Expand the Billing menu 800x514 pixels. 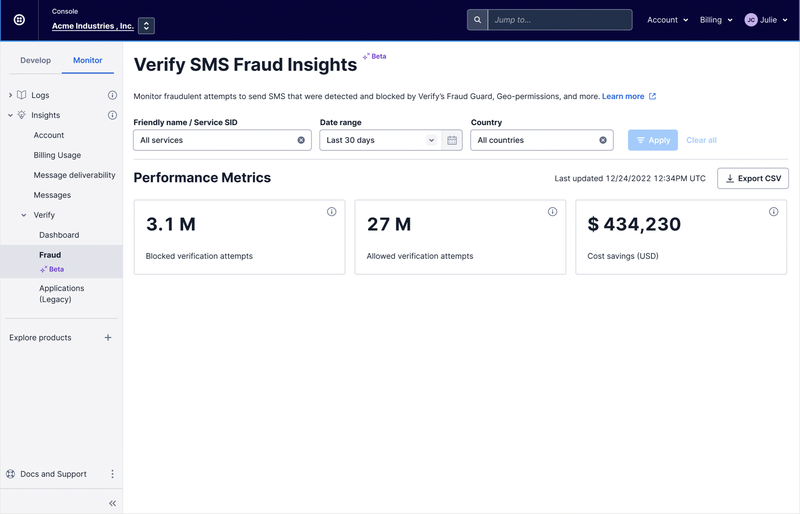click(x=716, y=20)
